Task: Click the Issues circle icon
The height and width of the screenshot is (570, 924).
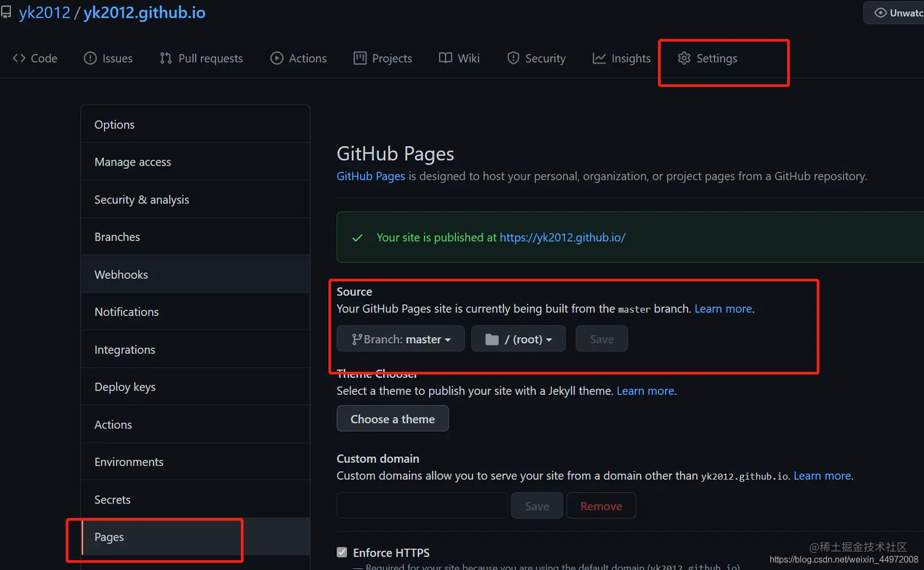Action: (x=90, y=58)
